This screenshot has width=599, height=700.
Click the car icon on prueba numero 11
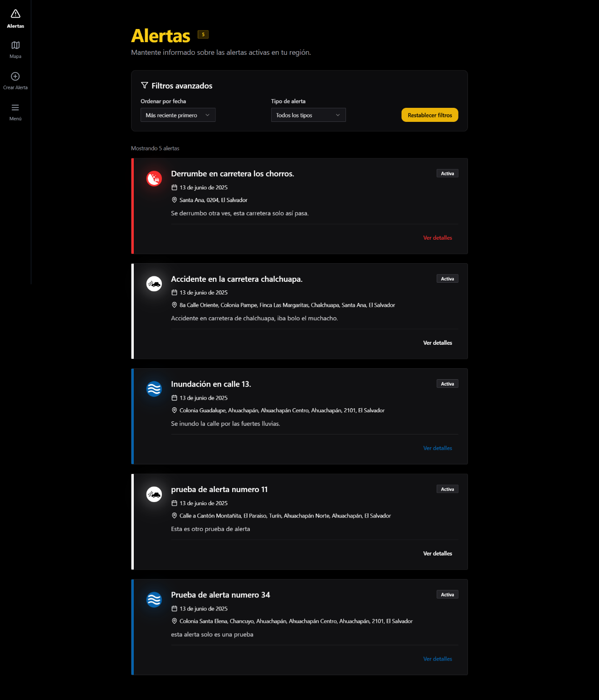154,494
